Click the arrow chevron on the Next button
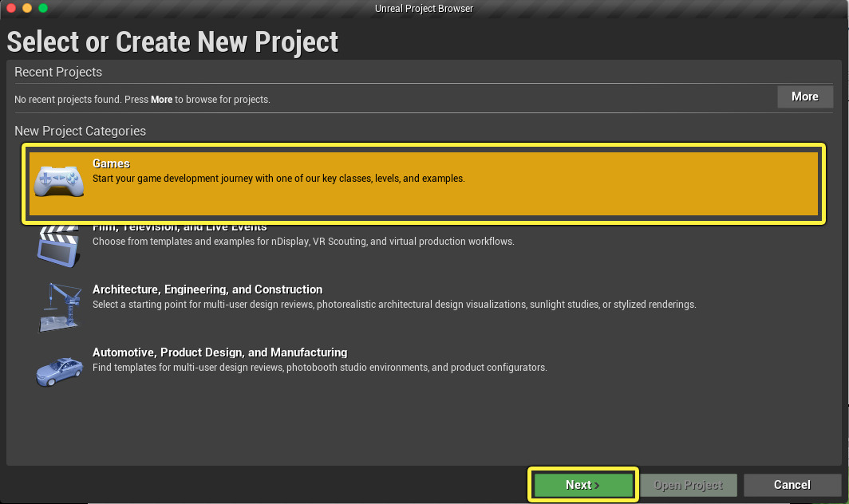 click(597, 486)
